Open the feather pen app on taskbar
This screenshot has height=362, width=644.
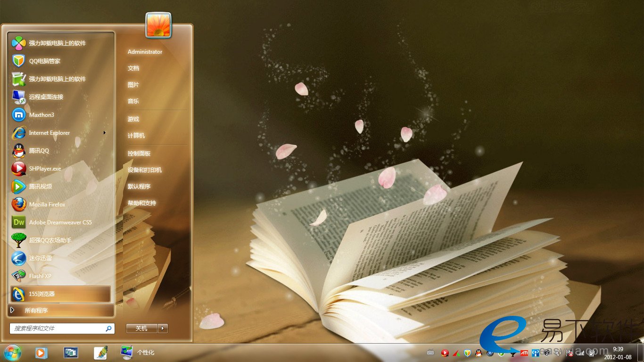pos(100,352)
